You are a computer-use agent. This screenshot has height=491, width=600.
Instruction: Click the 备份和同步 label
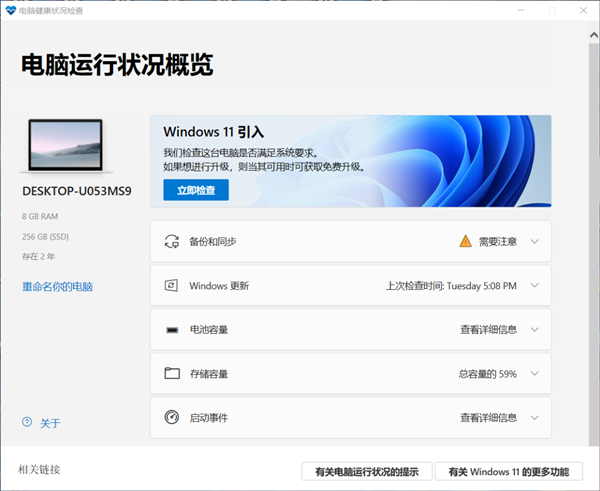pyautogui.click(x=213, y=241)
